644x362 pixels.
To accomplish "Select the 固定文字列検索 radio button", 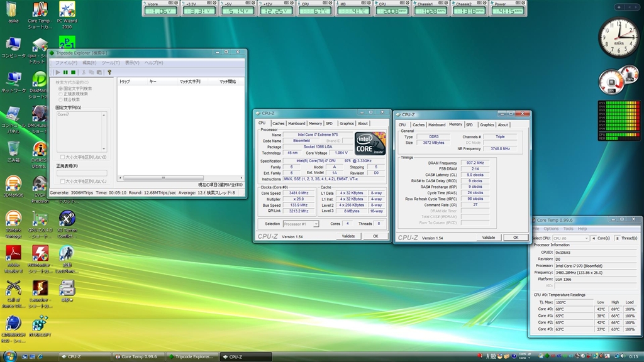I will point(60,89).
